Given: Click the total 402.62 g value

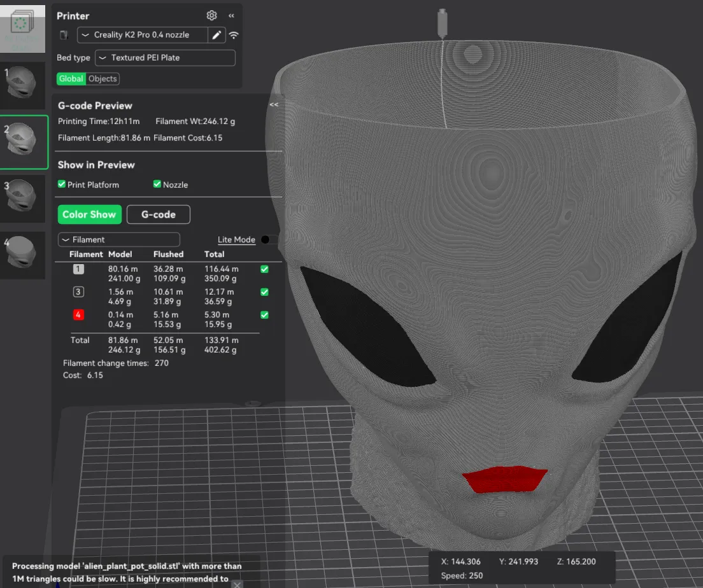Looking at the screenshot, I should pyautogui.click(x=220, y=350).
